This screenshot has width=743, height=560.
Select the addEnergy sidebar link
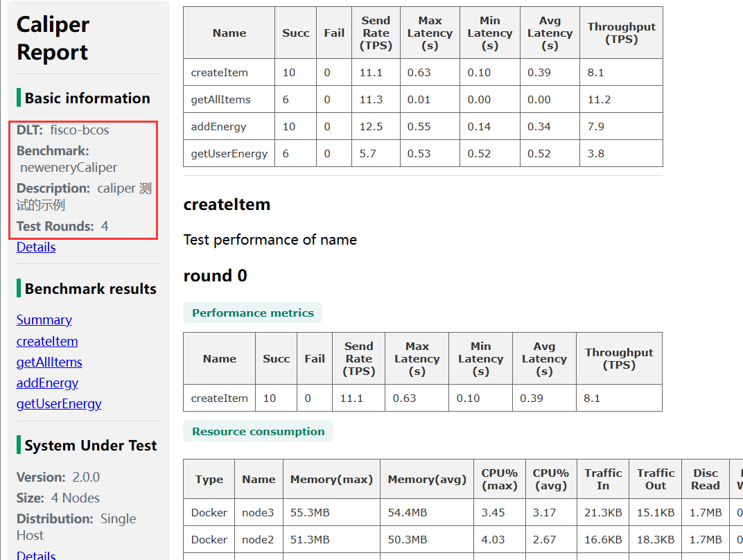tap(47, 383)
